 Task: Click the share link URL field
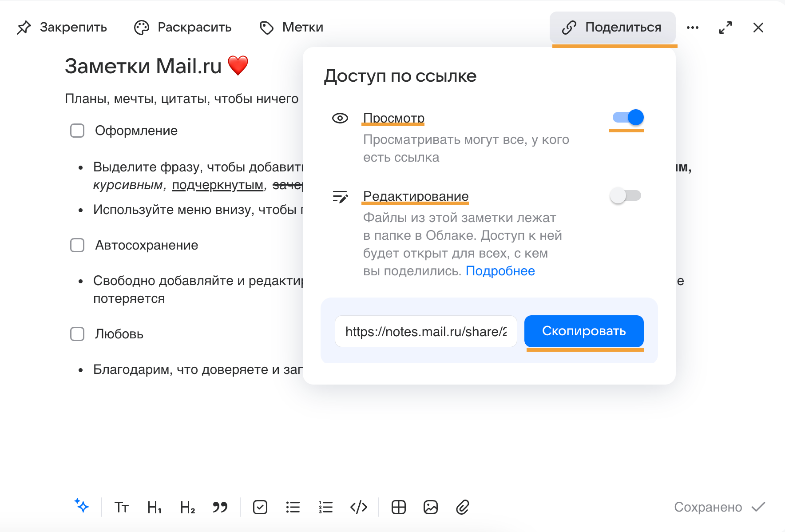click(x=426, y=331)
